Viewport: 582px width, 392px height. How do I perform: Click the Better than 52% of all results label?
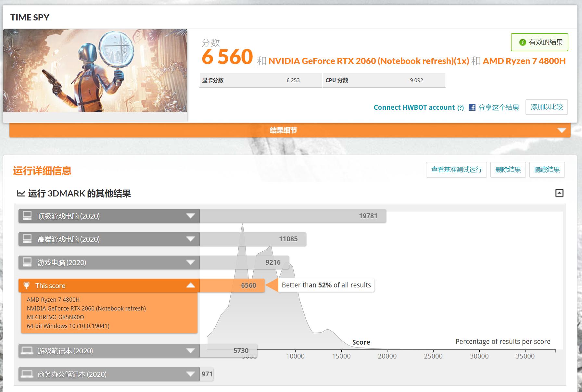click(x=326, y=285)
